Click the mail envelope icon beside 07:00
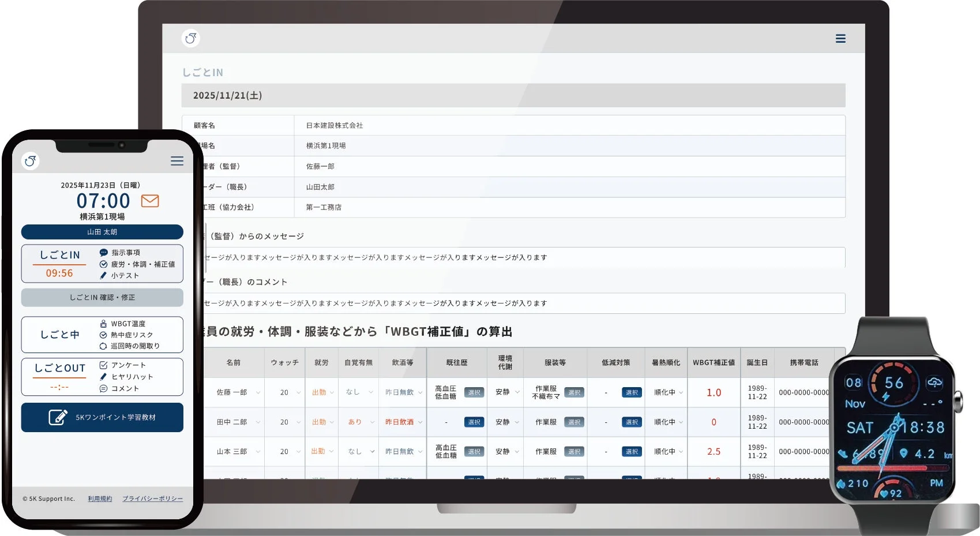 pos(149,201)
